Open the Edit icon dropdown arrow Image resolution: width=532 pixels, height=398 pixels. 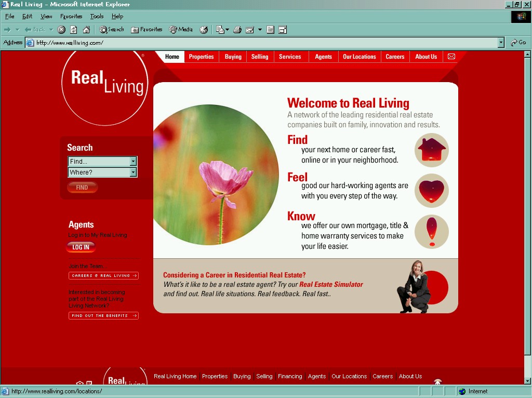point(260,30)
